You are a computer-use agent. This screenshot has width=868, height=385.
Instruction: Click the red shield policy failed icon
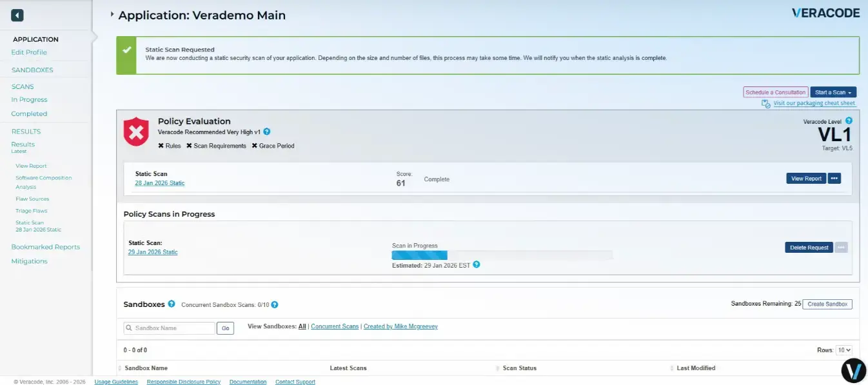(x=136, y=132)
